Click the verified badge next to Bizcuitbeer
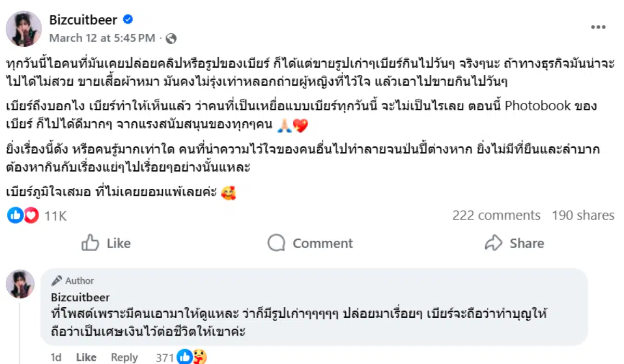Image resolution: width=624 pixels, height=364 pixels. click(x=125, y=20)
